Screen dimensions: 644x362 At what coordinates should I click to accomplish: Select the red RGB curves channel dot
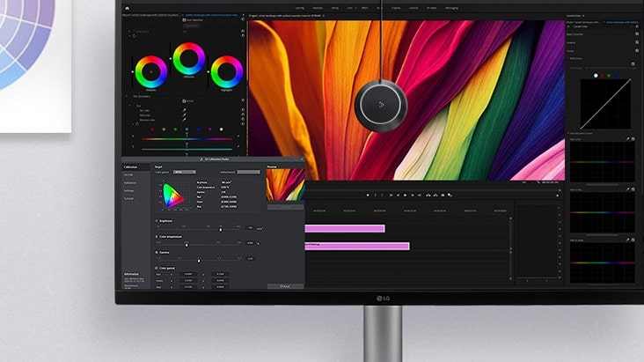[603, 76]
